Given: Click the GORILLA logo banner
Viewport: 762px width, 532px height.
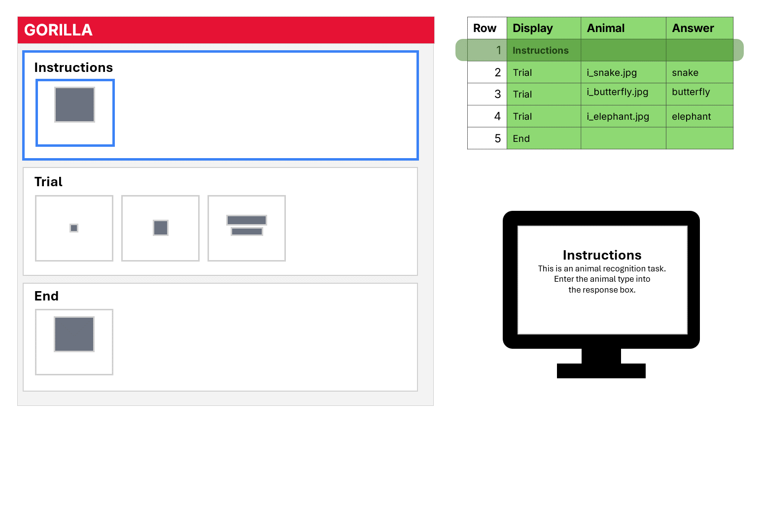Looking at the screenshot, I should point(226,30).
